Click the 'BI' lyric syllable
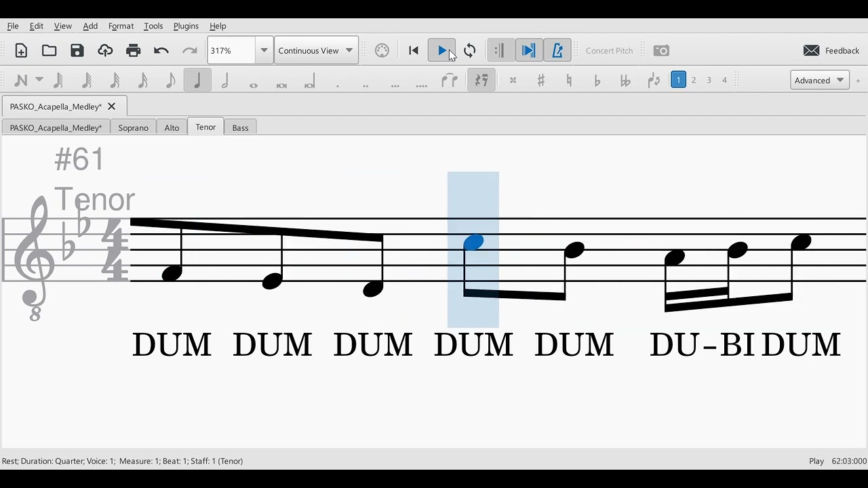 (x=737, y=345)
